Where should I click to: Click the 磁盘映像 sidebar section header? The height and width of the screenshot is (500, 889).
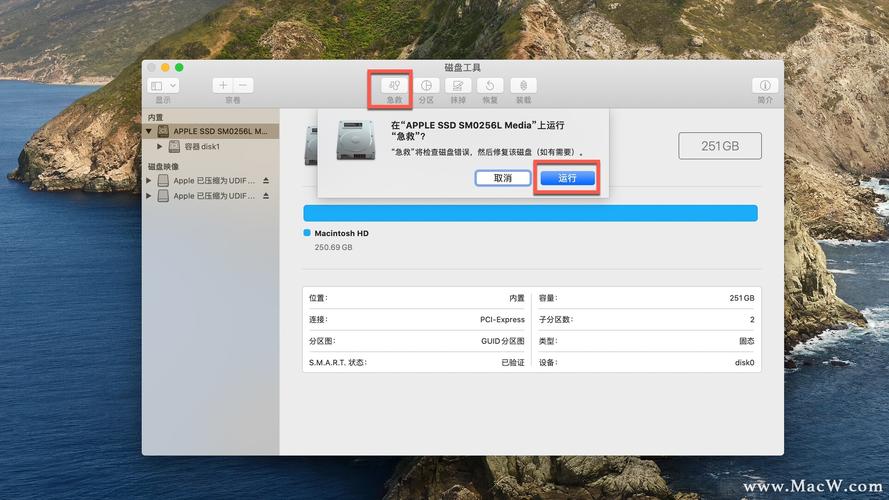coord(163,167)
